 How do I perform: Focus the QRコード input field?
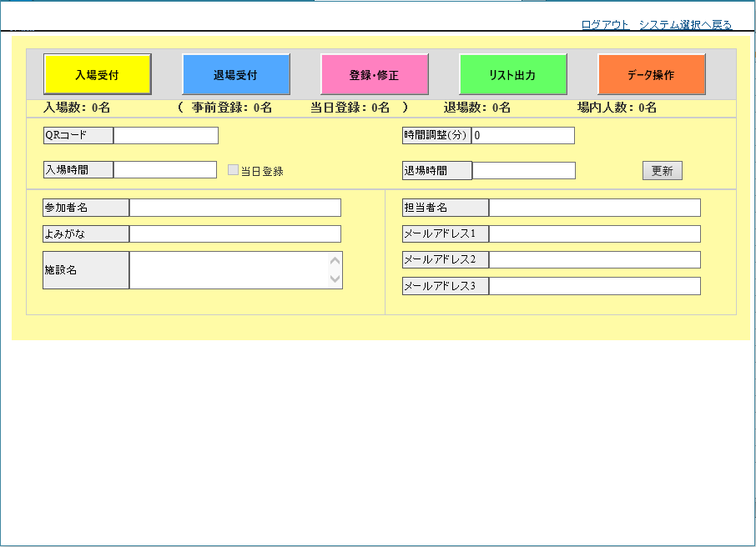click(x=166, y=135)
